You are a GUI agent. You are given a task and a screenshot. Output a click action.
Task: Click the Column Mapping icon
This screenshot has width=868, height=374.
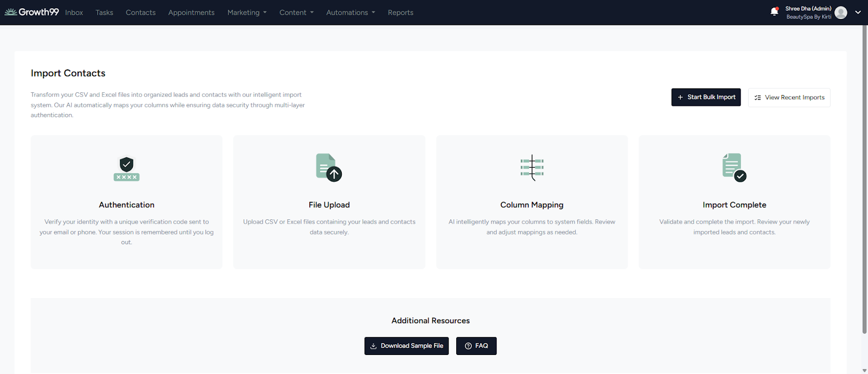(532, 167)
